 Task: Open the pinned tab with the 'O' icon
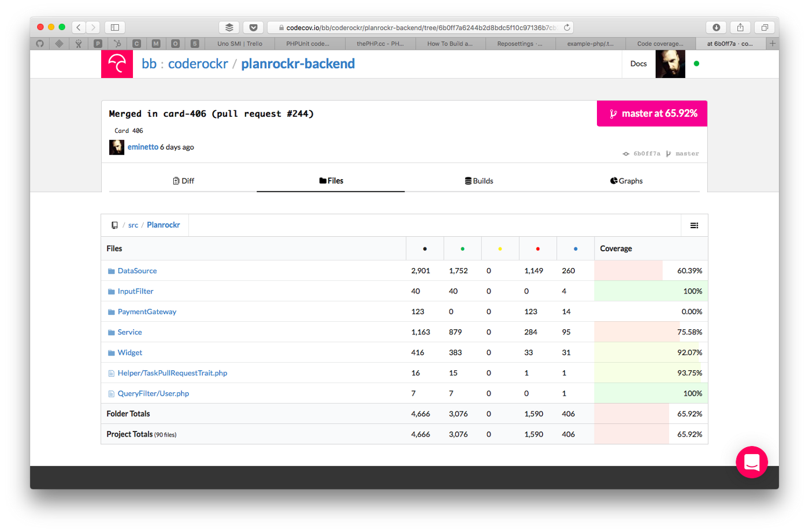175,43
